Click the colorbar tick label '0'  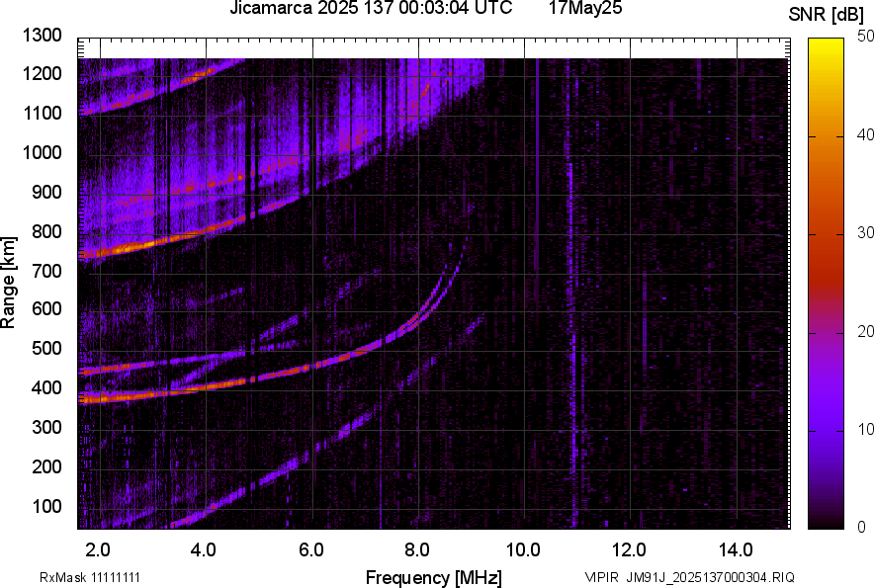tap(862, 527)
